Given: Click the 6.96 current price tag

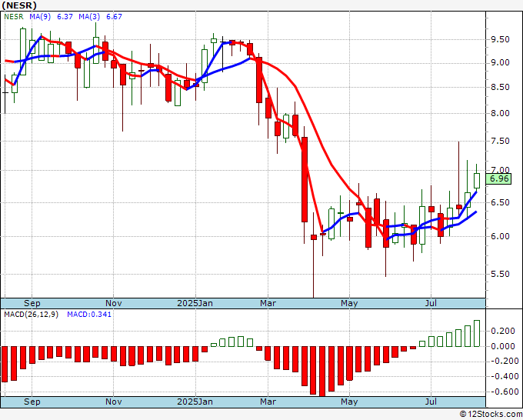Looking at the screenshot, I should [498, 178].
